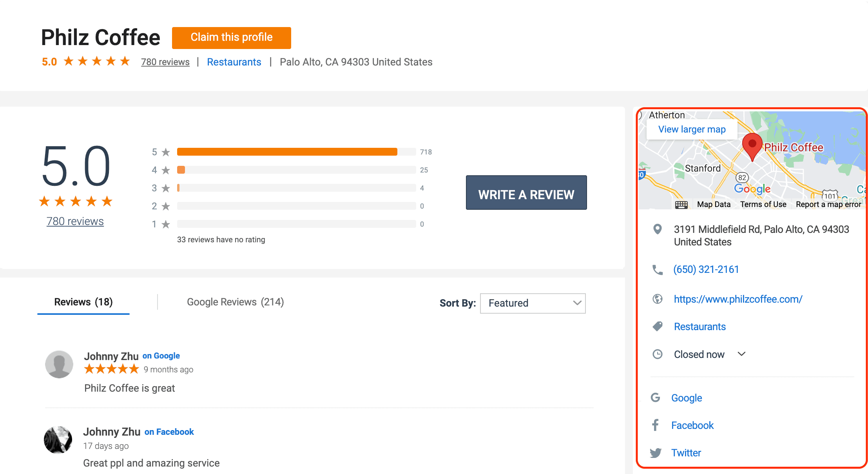Click the 5-star rating bar with 718 reviews
The image size is (868, 474).
point(297,152)
